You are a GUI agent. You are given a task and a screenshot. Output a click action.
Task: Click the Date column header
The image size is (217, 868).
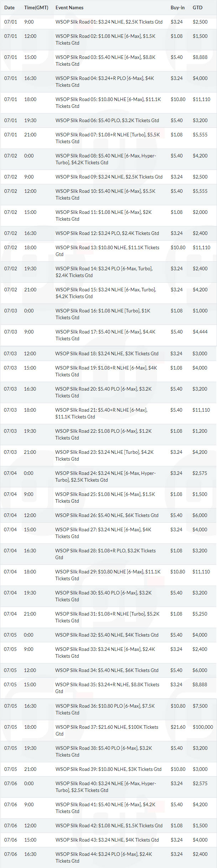(9, 7)
